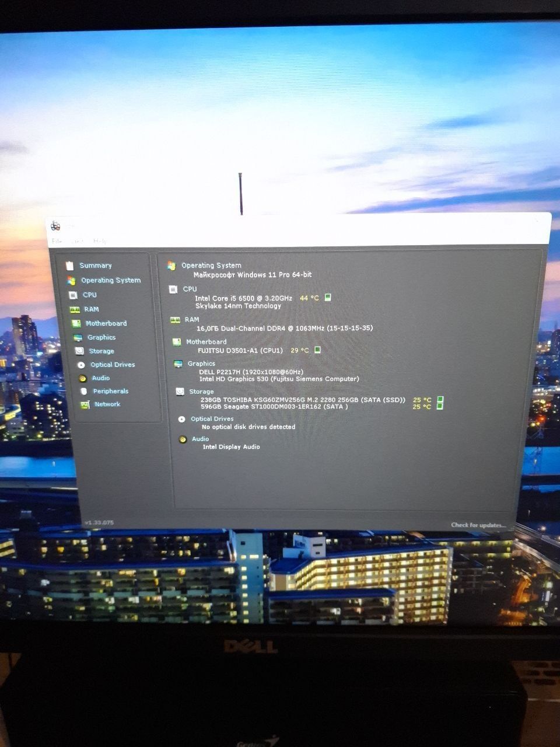
Task: Click the 'Intel HD Graphics 530' line
Action: [x=279, y=379]
